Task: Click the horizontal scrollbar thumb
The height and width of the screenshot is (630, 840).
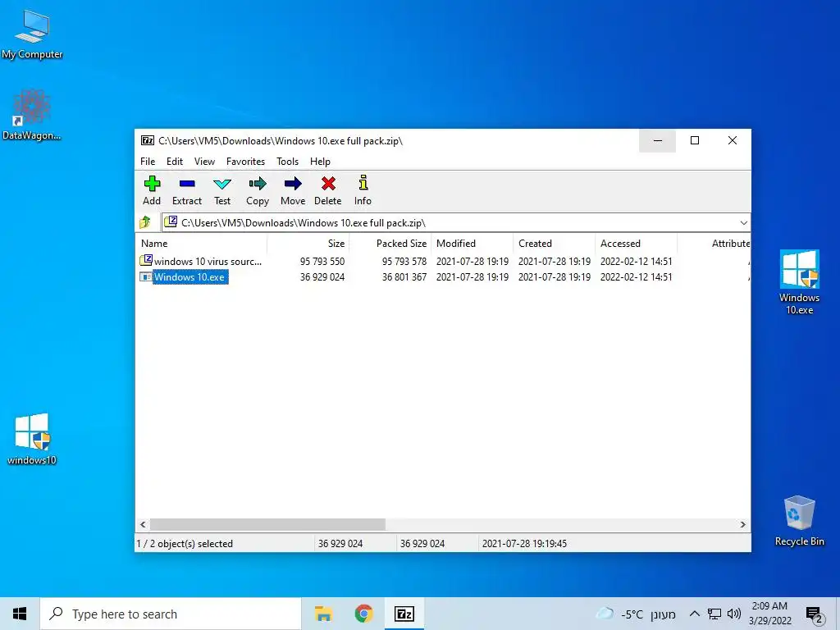Action: pos(267,524)
